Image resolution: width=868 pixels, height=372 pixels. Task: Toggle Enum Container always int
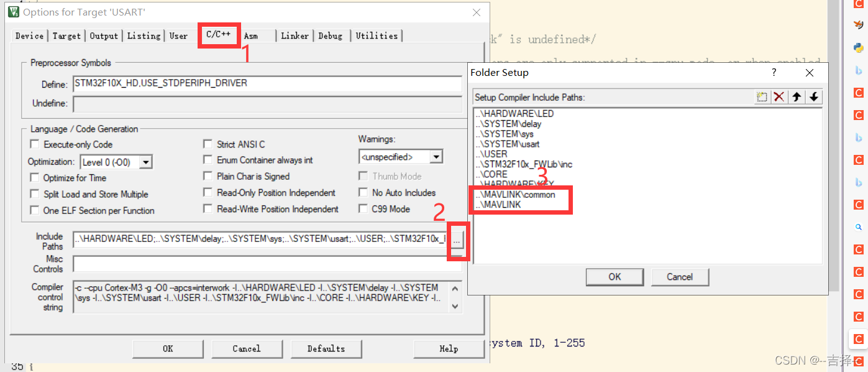(208, 160)
